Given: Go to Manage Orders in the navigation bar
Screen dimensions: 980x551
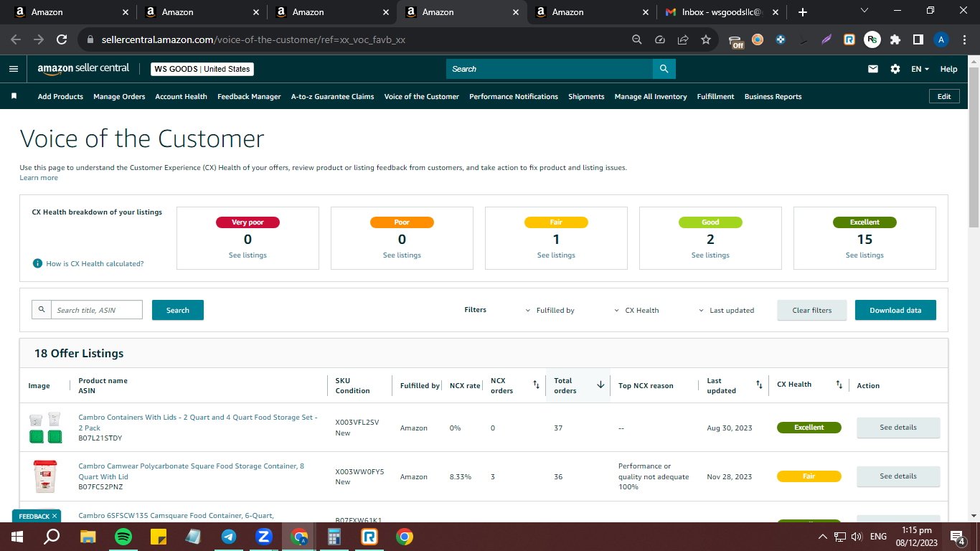Looking at the screenshot, I should [119, 96].
